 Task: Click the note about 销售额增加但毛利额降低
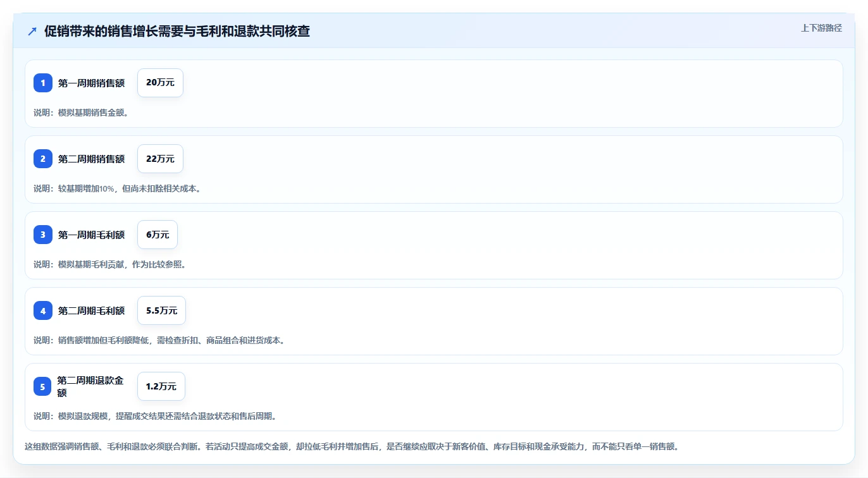point(159,340)
